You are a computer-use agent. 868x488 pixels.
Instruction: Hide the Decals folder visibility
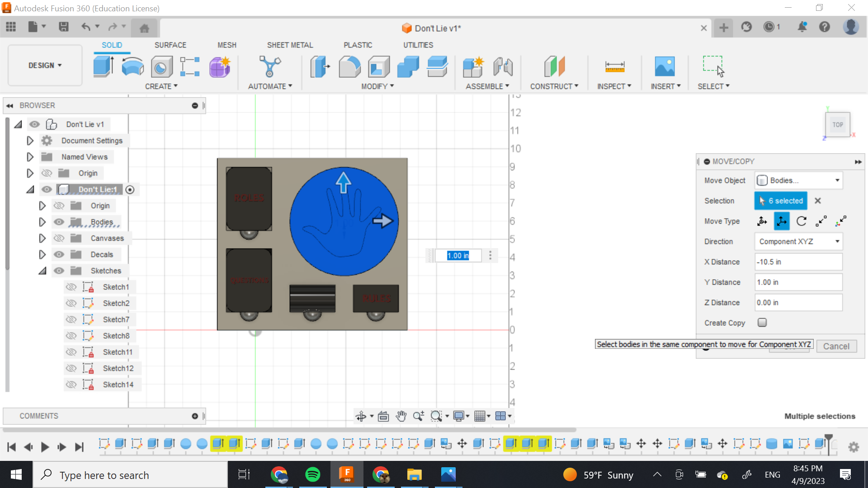tap(59, 254)
